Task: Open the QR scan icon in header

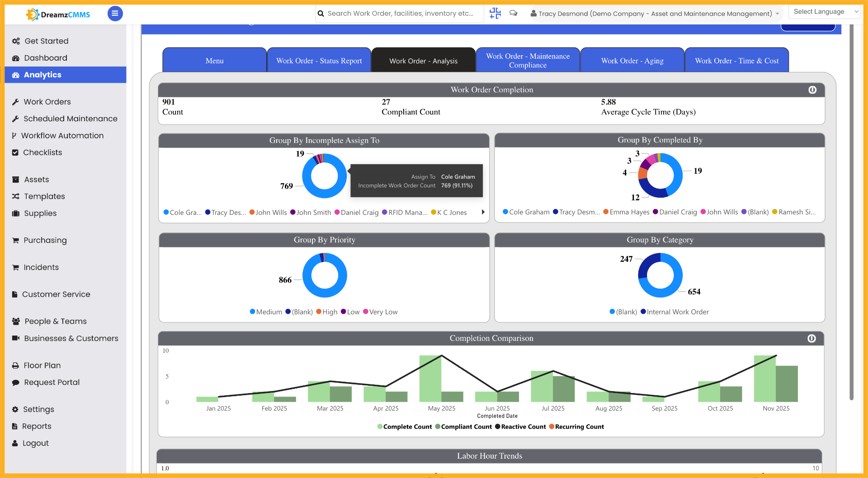Action: coord(495,13)
